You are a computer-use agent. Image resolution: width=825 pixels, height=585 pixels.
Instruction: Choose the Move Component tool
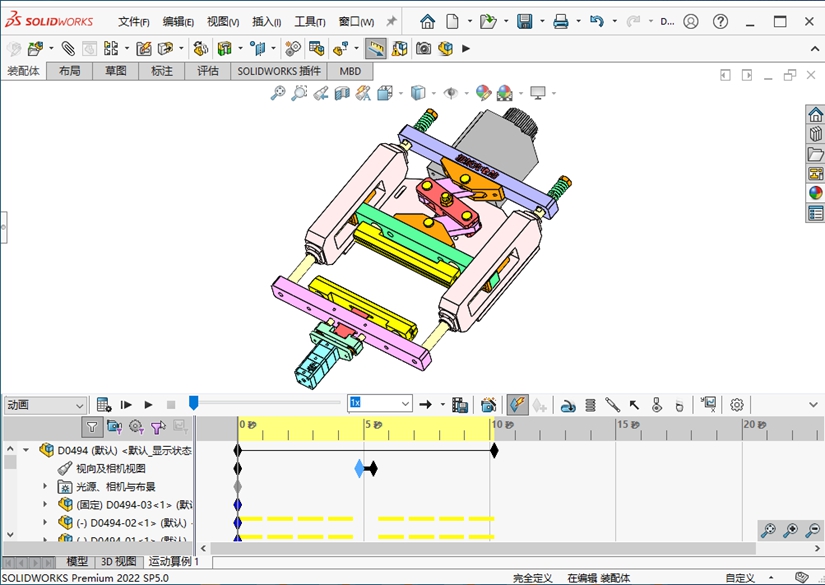pyautogui.click(x=165, y=49)
